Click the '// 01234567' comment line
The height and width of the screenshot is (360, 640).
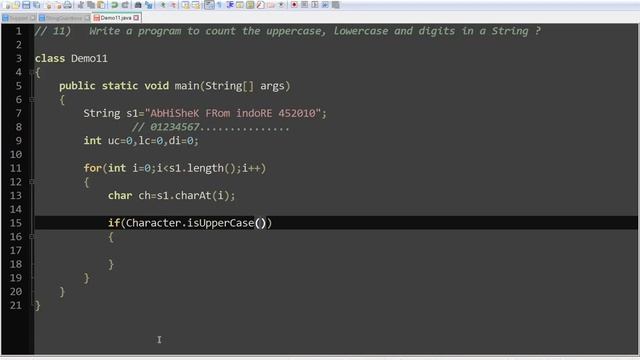click(211, 127)
